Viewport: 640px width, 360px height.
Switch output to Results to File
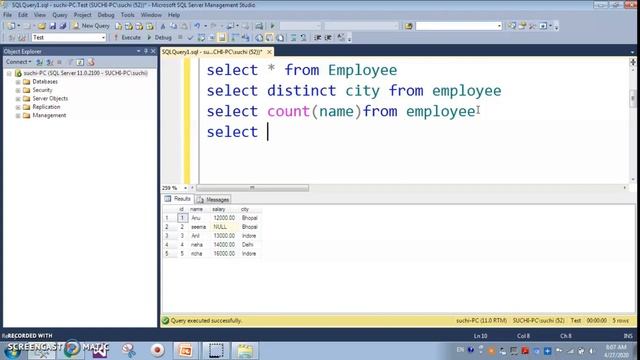click(280, 38)
